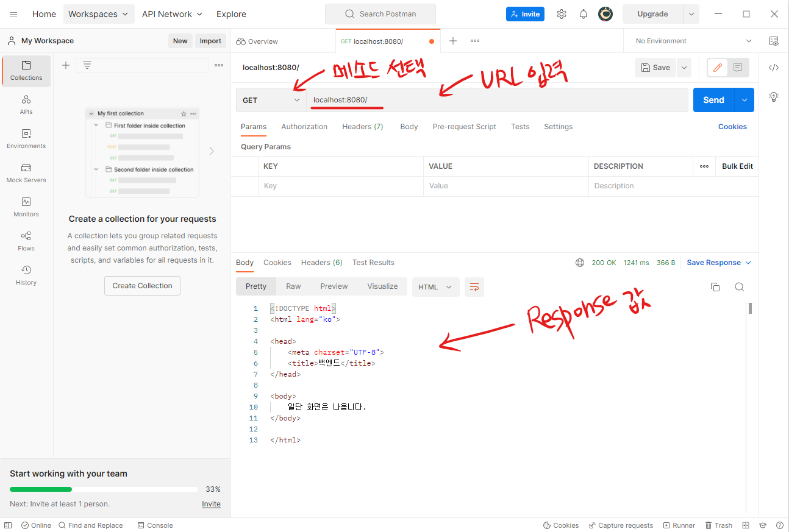The image size is (789, 532).
Task: Toggle line wrap in response body
Action: click(474, 286)
